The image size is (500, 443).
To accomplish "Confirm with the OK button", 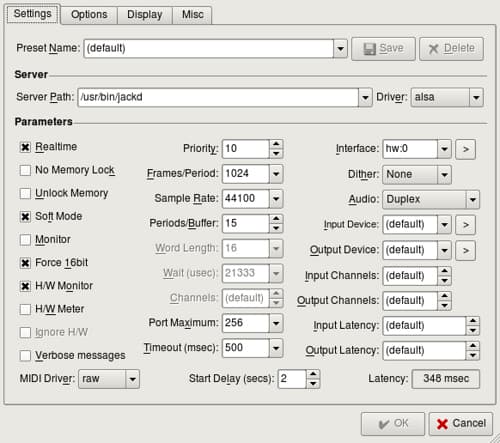I will (x=393, y=424).
